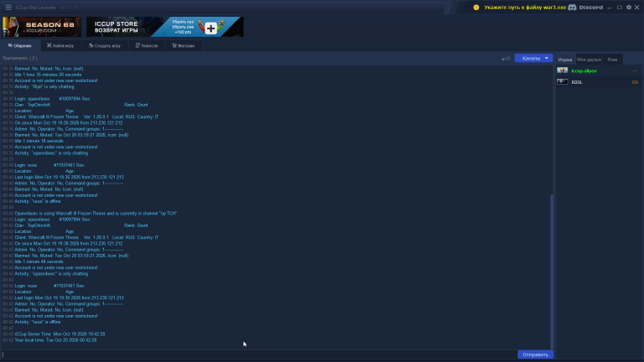Switch to the Найти игру tab
Viewport: 644px width, 362px height.
pos(60,45)
